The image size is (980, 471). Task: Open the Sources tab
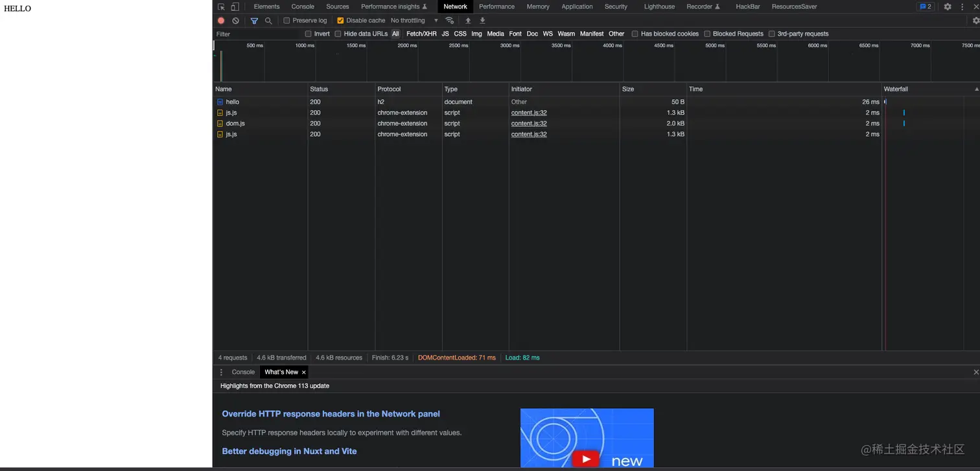[x=337, y=6]
